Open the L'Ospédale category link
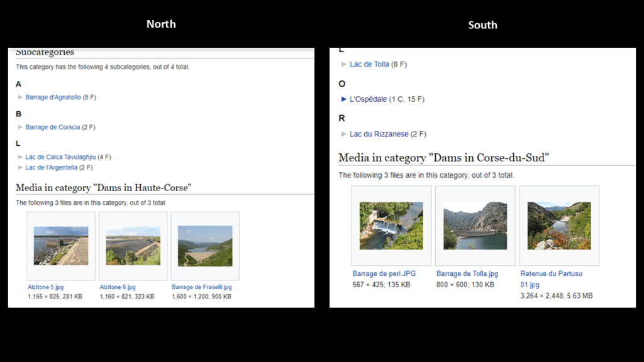The image size is (644, 362). [368, 99]
